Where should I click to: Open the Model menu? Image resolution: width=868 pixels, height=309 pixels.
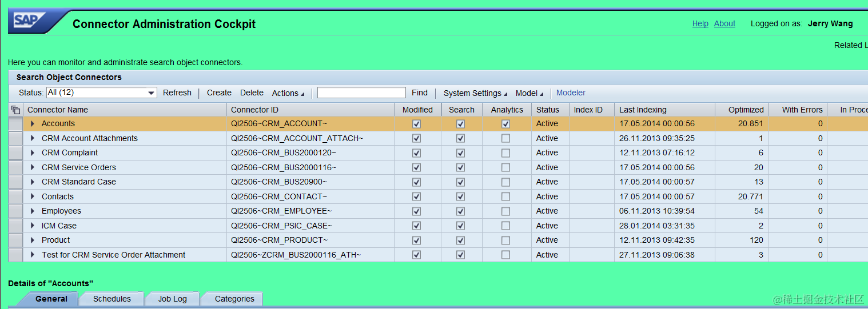tap(529, 93)
